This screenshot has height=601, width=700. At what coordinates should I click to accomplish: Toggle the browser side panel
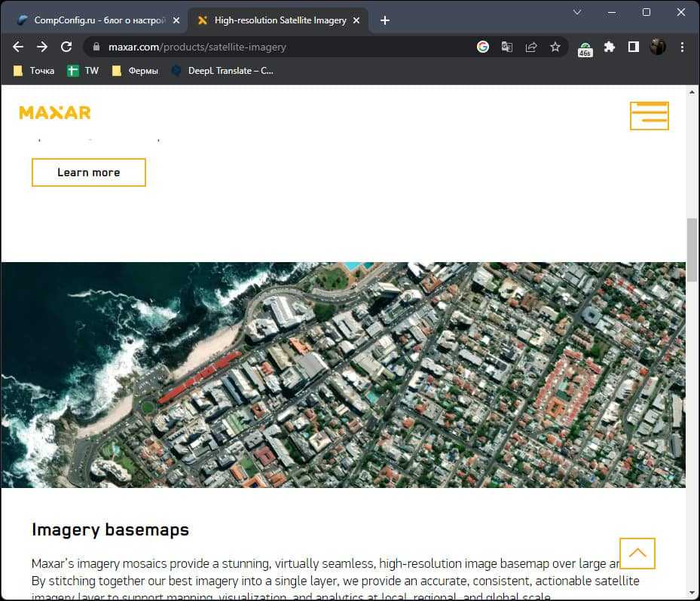(634, 47)
